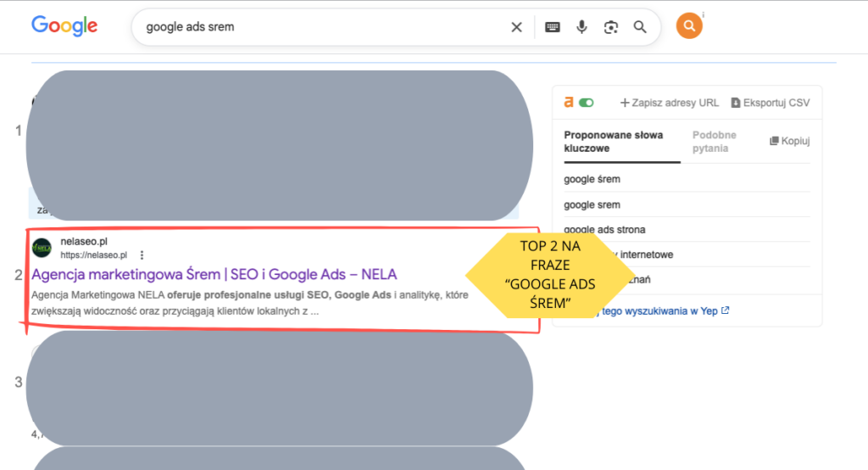The image size is (868, 470).
Task: Select keyword suggestion google ads strona
Action: pyautogui.click(x=604, y=229)
